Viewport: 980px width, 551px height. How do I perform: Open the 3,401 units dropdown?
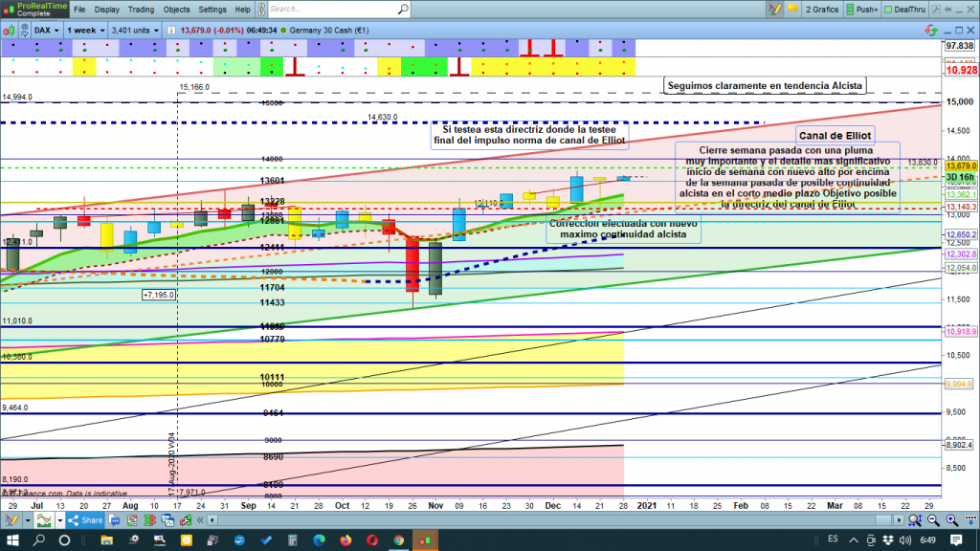(x=135, y=30)
